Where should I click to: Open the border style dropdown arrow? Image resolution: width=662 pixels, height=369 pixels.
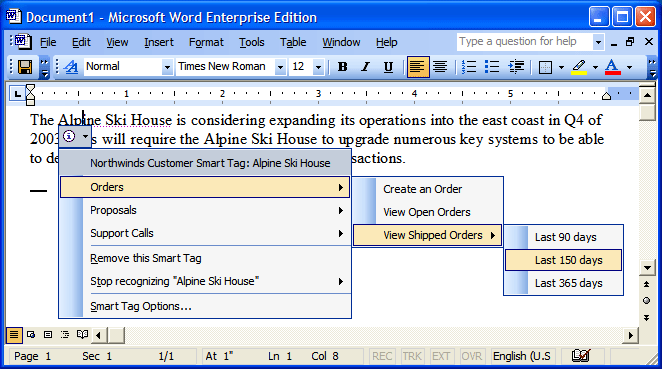coord(561,67)
